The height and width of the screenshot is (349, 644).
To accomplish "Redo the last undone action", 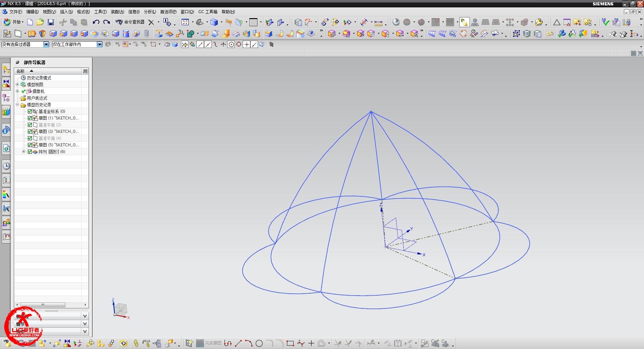I will tap(106, 22).
